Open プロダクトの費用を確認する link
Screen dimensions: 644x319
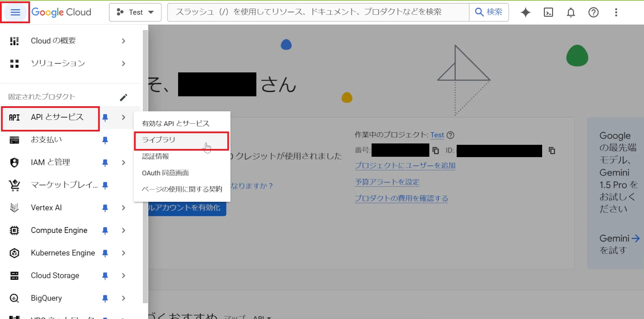(x=401, y=198)
